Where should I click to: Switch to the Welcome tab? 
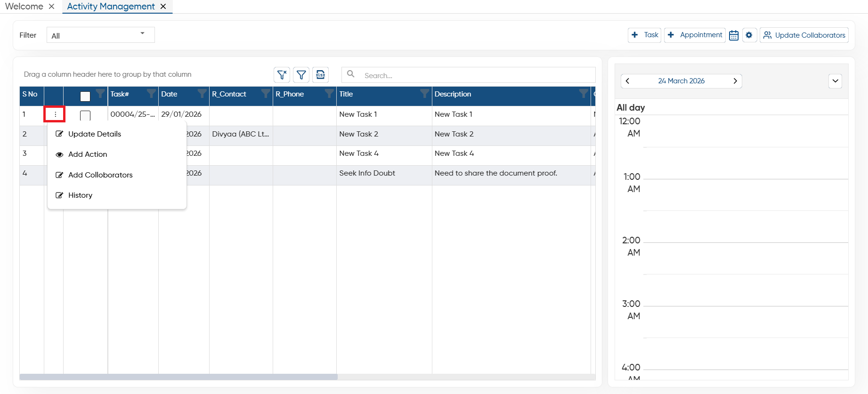(x=24, y=7)
